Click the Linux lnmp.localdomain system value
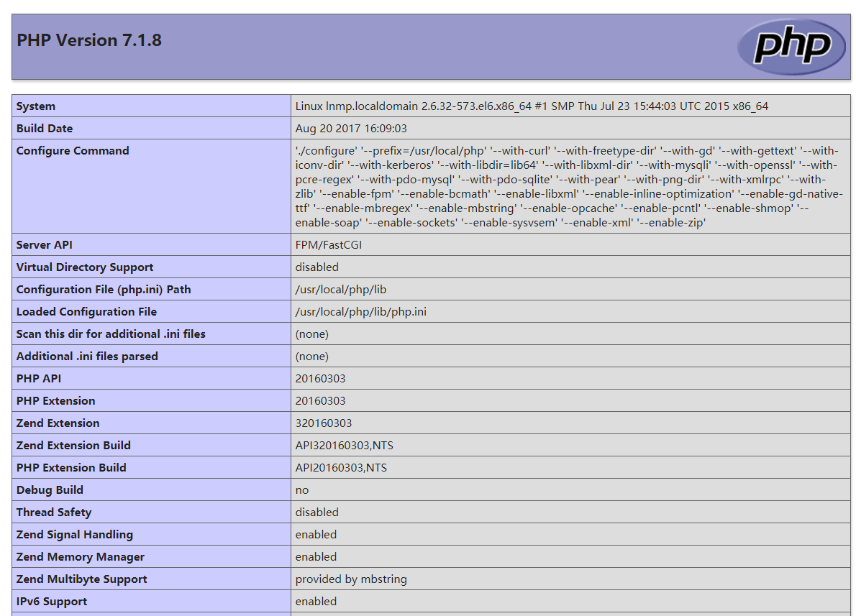The image size is (856, 616). tap(531, 106)
